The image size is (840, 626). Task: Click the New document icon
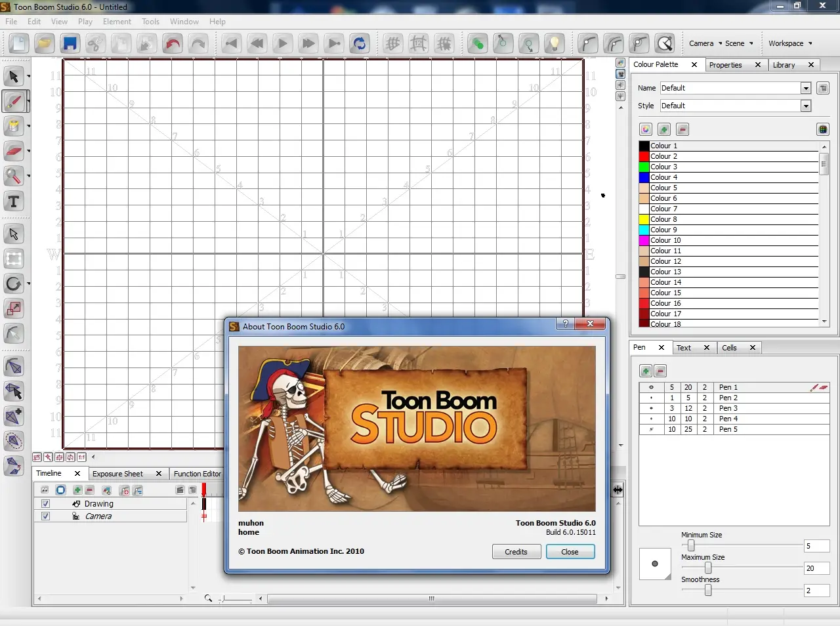point(19,44)
